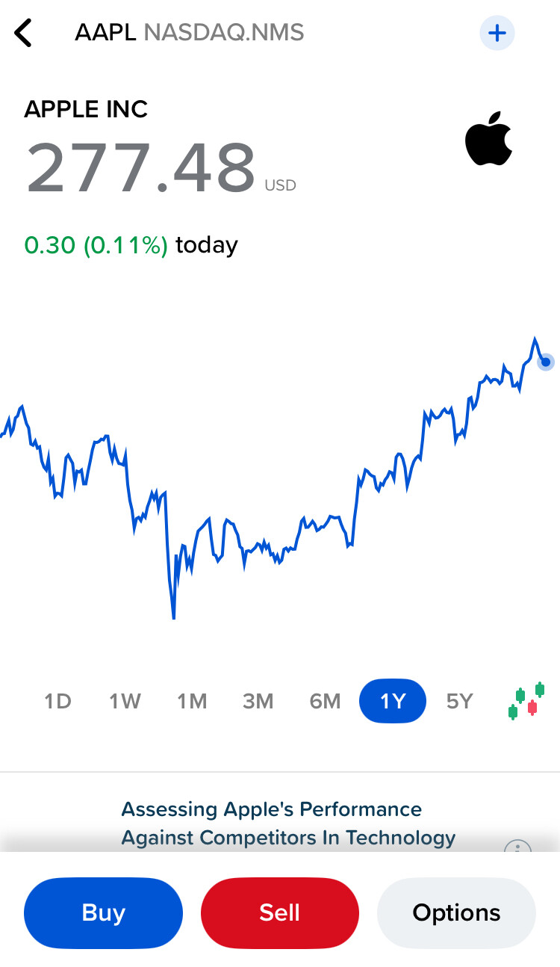View the 5Y price chart
Image resolution: width=560 pixels, height=967 pixels.
(x=460, y=701)
